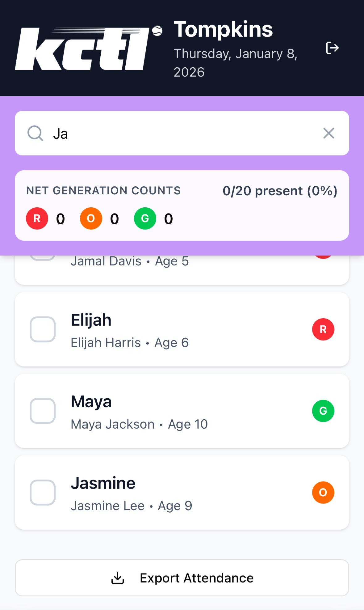Select the green G count badge

click(x=145, y=218)
